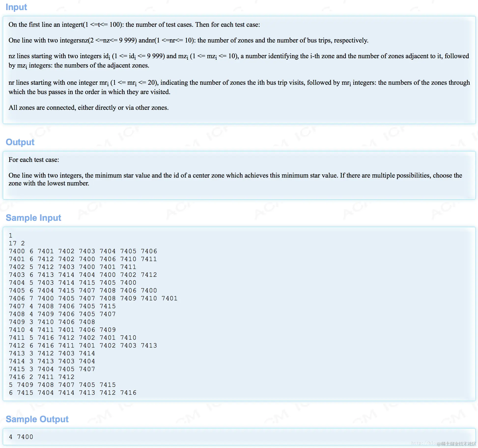Click the Sample Output heading
This screenshot has width=478, height=448.
(x=37, y=419)
